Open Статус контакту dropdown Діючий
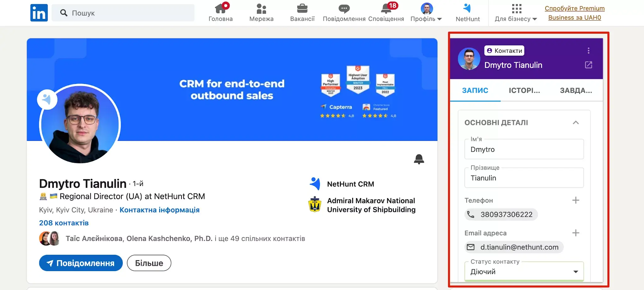This screenshot has height=290, width=644. 524,271
